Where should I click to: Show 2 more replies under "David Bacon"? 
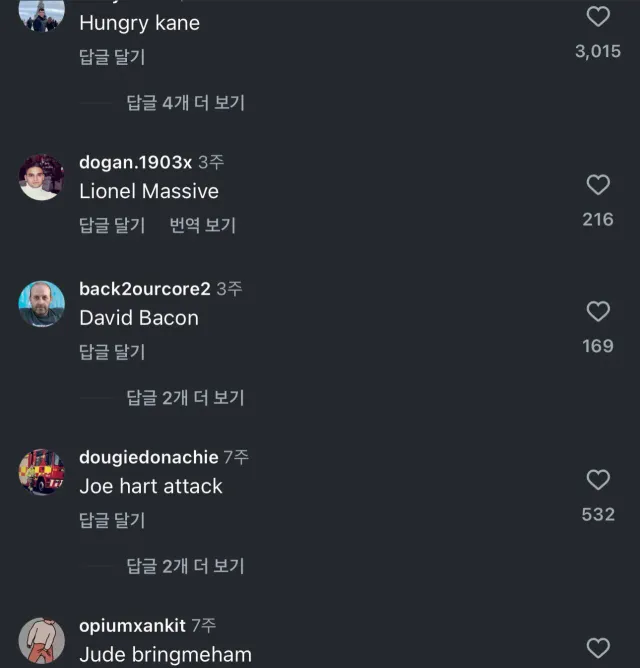click(x=185, y=398)
